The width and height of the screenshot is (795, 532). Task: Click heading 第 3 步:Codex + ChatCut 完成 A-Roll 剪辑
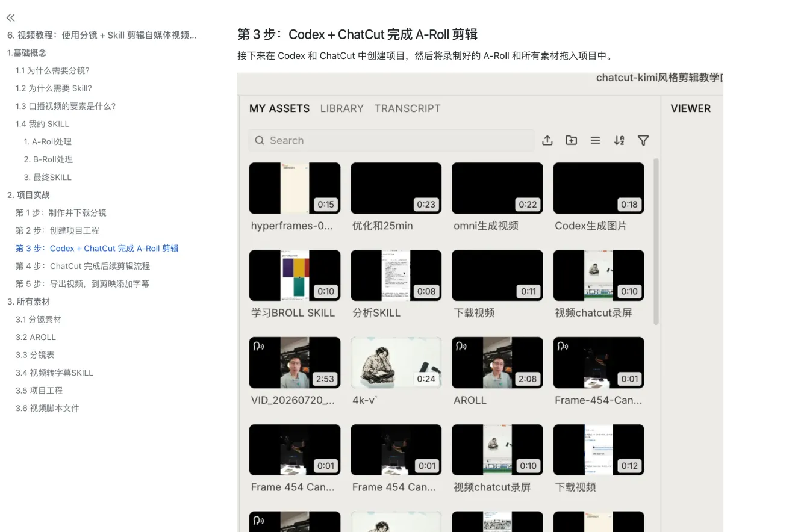pos(357,34)
